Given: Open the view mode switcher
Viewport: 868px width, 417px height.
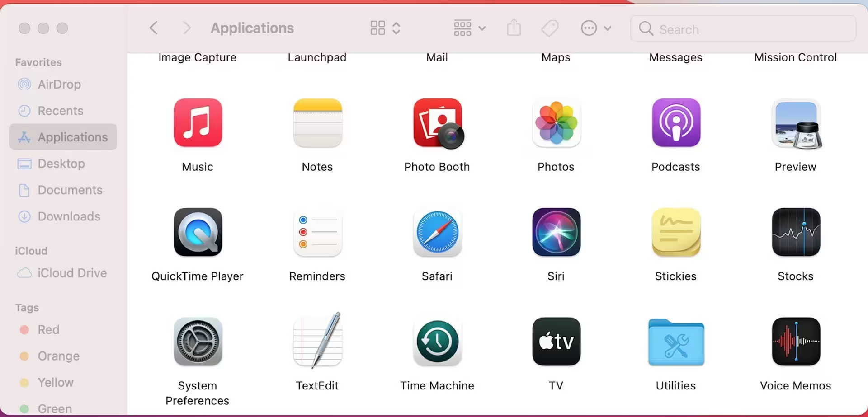Looking at the screenshot, I should [x=385, y=28].
